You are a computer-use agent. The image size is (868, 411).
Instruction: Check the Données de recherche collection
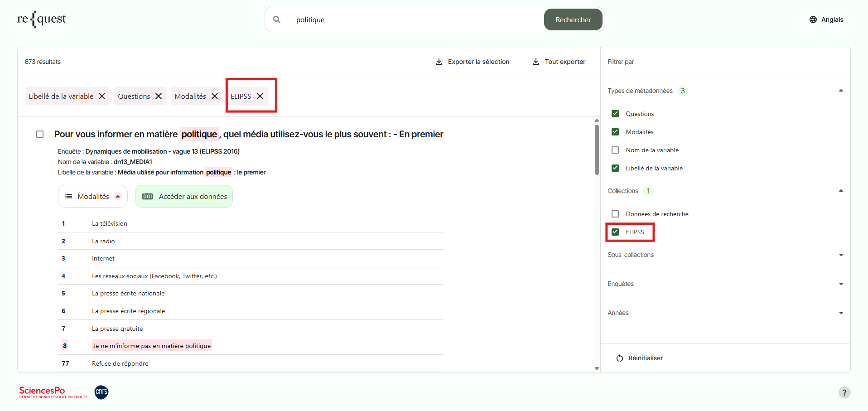pyautogui.click(x=615, y=214)
